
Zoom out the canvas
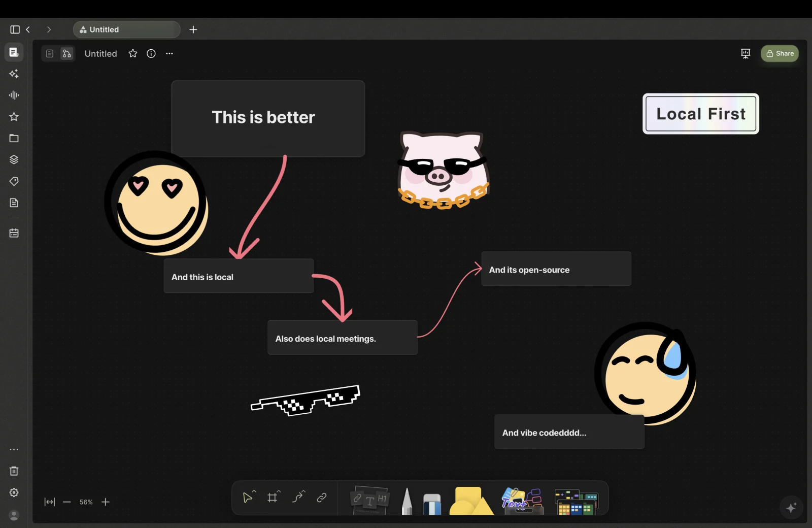pyautogui.click(x=67, y=502)
